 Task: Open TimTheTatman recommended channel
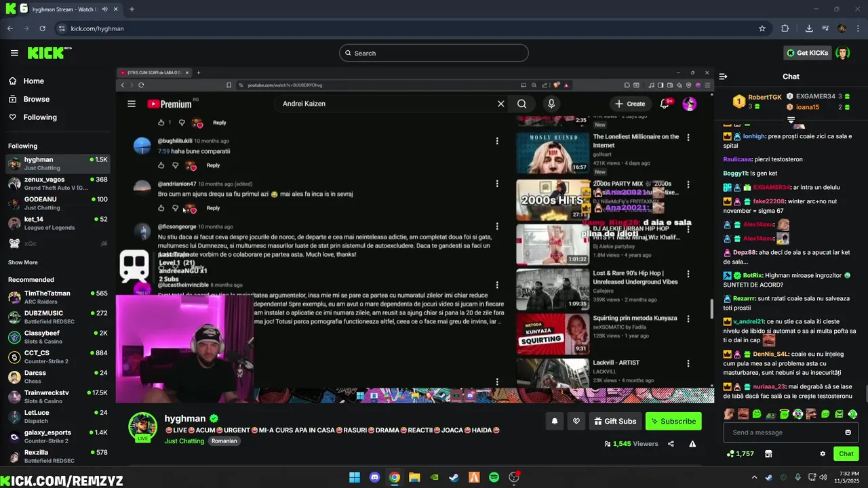[x=58, y=297]
